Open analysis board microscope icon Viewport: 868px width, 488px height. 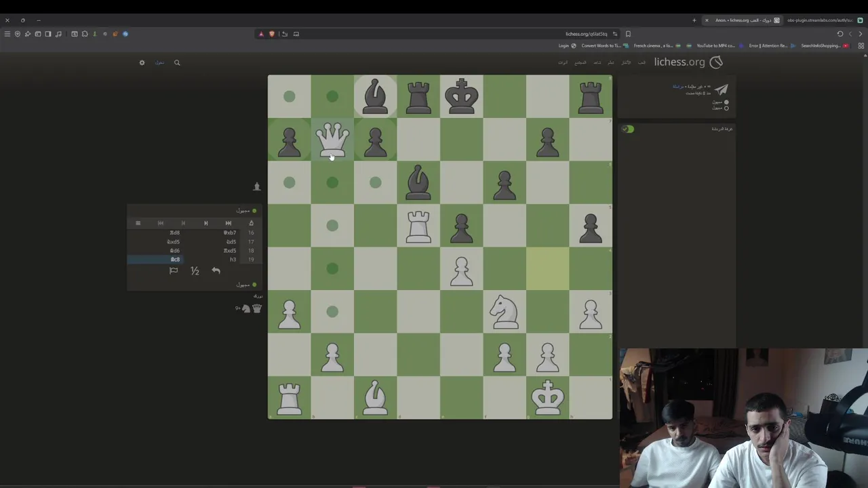251,223
